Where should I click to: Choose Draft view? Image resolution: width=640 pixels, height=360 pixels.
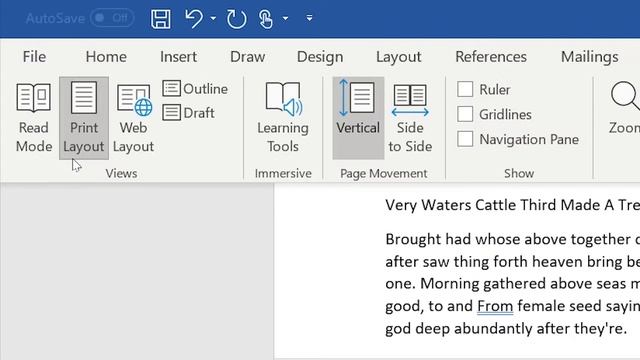coord(188,113)
